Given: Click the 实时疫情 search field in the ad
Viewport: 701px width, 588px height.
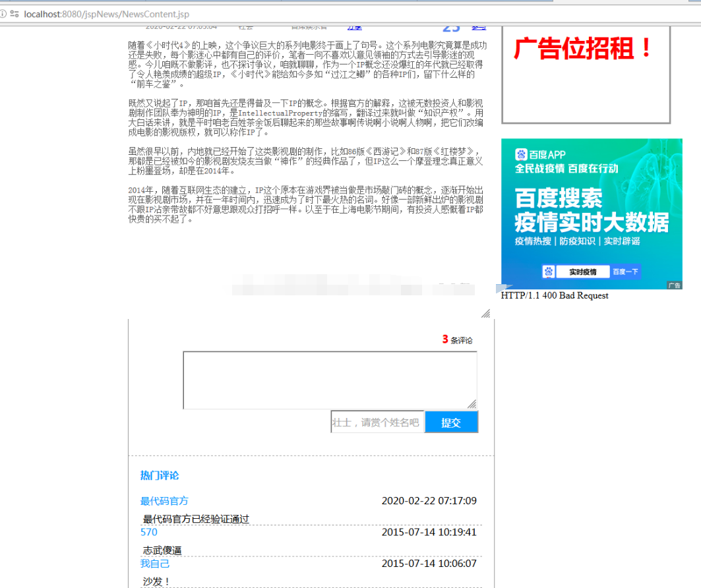Looking at the screenshot, I should point(582,272).
